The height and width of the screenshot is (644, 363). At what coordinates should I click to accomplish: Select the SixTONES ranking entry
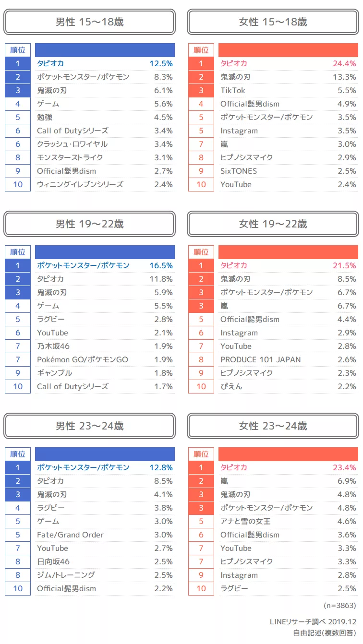click(239, 171)
